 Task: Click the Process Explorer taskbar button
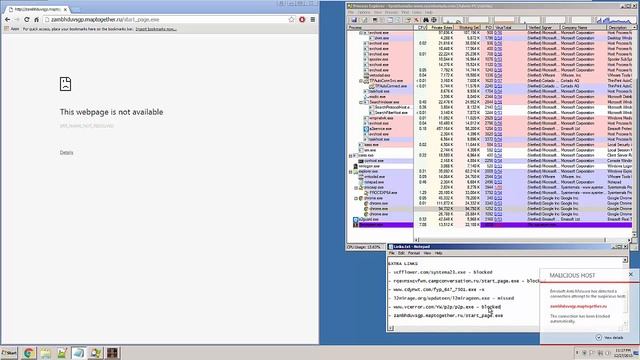(x=96, y=353)
